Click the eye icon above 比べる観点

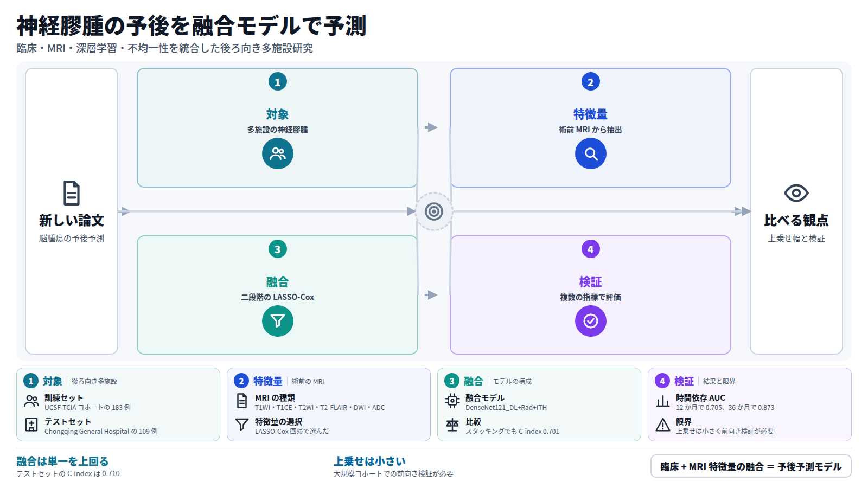click(796, 193)
